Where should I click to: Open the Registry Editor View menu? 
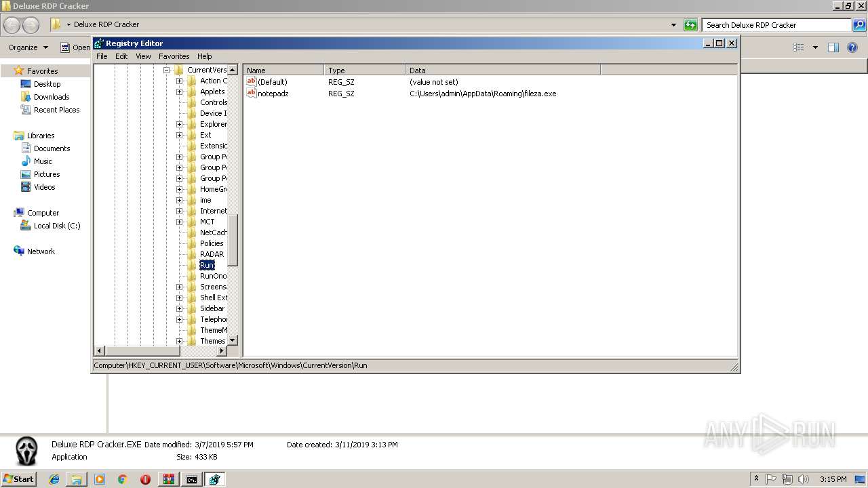pyautogui.click(x=143, y=56)
